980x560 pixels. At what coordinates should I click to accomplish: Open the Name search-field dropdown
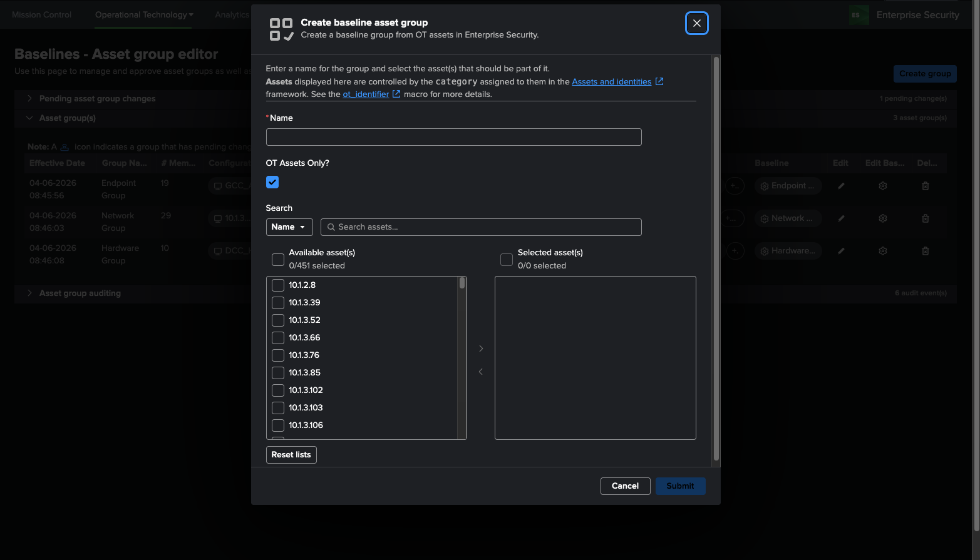[289, 227]
